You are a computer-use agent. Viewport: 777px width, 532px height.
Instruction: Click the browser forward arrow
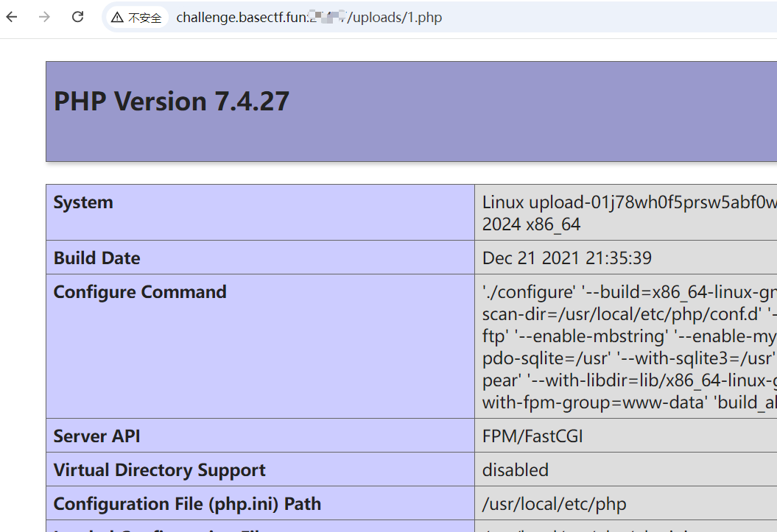[45, 17]
